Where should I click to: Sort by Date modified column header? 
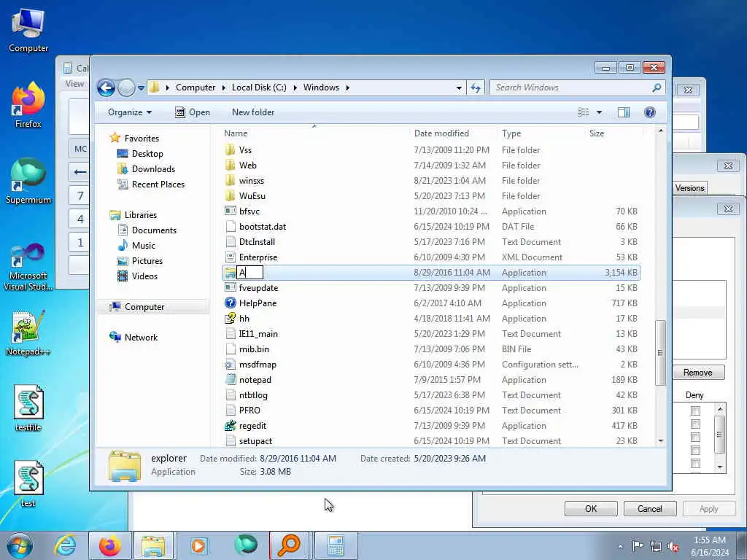pyautogui.click(x=441, y=134)
